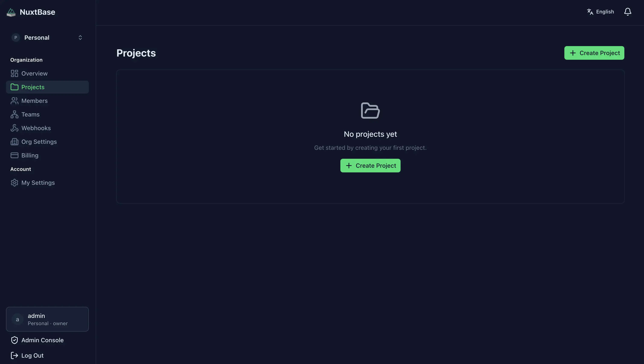This screenshot has height=364, width=644.
Task: Open notifications bell icon
Action: point(628,12)
